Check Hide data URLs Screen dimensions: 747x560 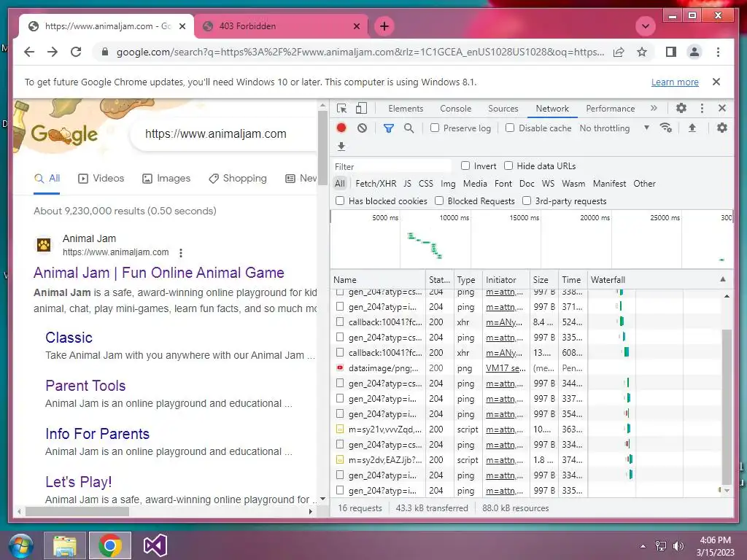508,166
